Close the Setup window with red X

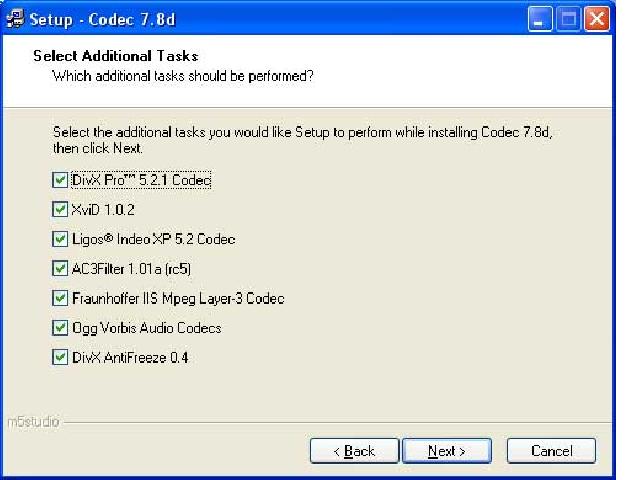[597, 19]
